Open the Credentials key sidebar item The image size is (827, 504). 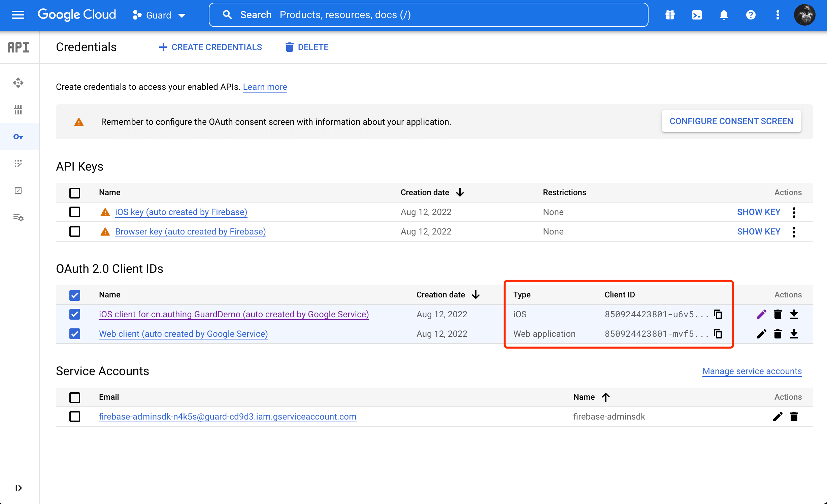point(18,137)
